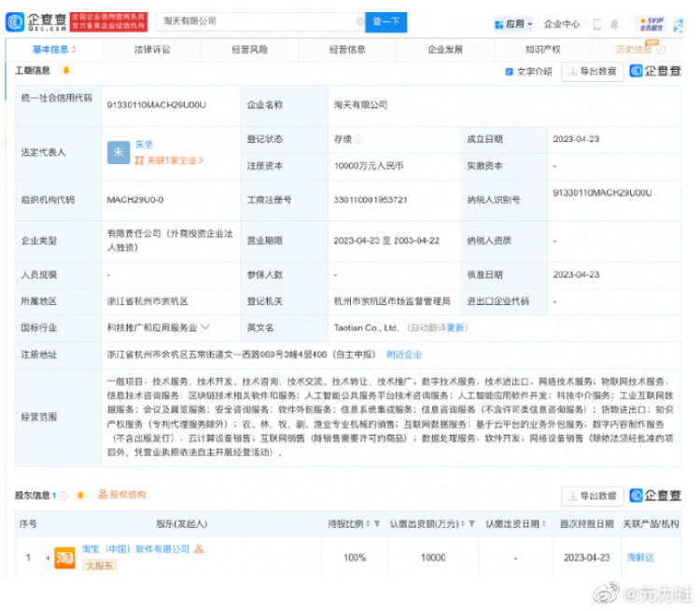Switch to the 法律诉讼 tab
This screenshot has width=700, height=611.
(x=152, y=49)
